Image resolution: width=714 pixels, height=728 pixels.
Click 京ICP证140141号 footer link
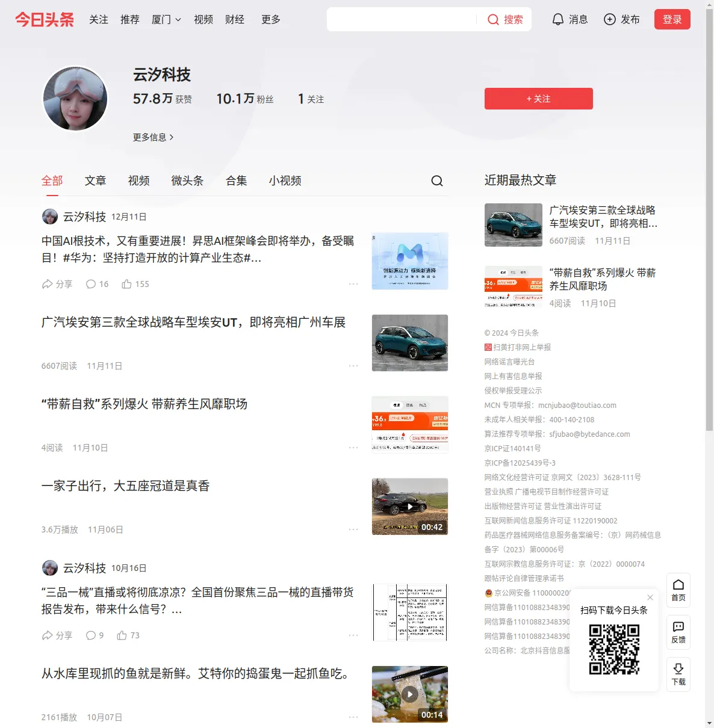point(513,448)
